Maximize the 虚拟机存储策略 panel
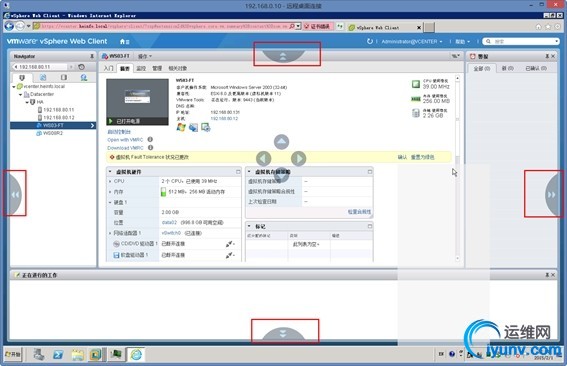Screen dimensions: 567x366 tap(370, 172)
